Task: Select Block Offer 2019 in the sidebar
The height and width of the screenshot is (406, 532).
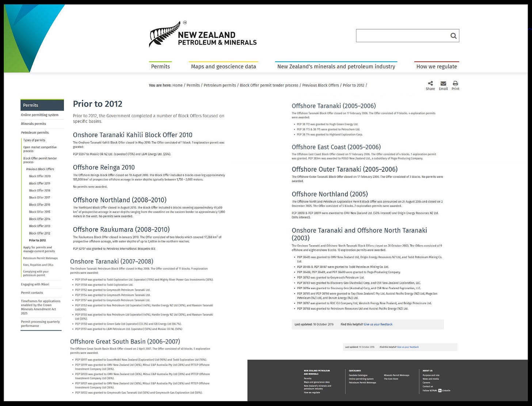Action: (39, 183)
